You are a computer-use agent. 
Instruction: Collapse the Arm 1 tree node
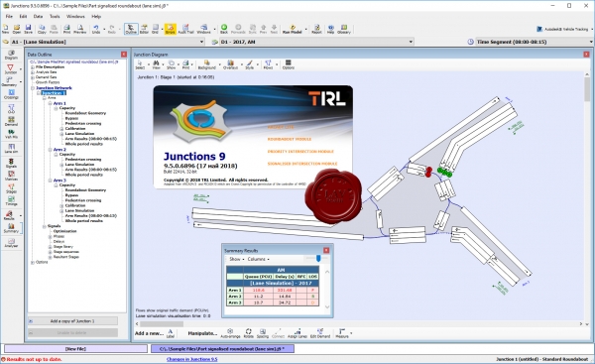click(x=51, y=103)
